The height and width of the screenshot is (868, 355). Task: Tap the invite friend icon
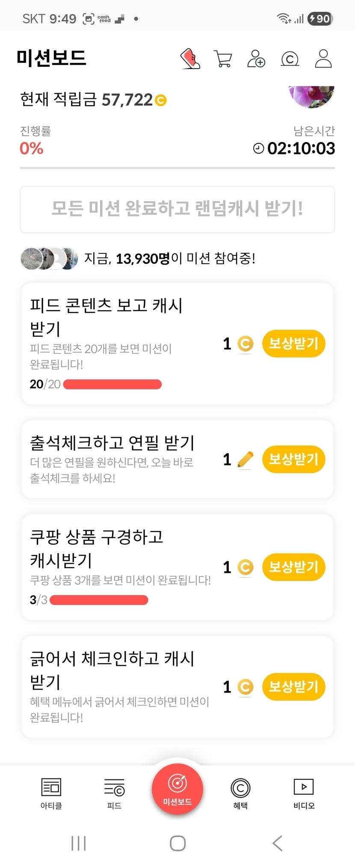pyautogui.click(x=256, y=59)
